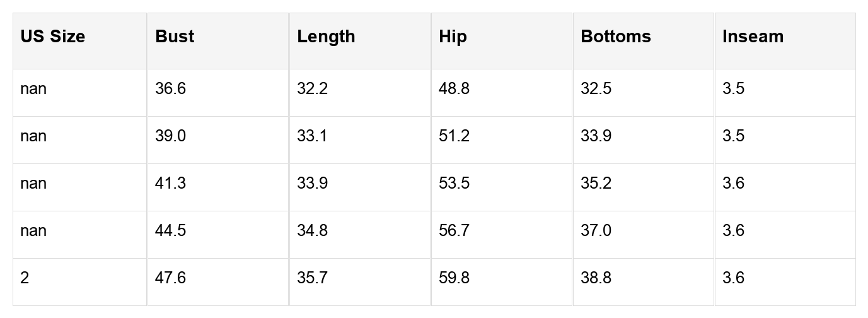Click the Hip value 59.8
The height and width of the screenshot is (318, 868).
pos(454,278)
